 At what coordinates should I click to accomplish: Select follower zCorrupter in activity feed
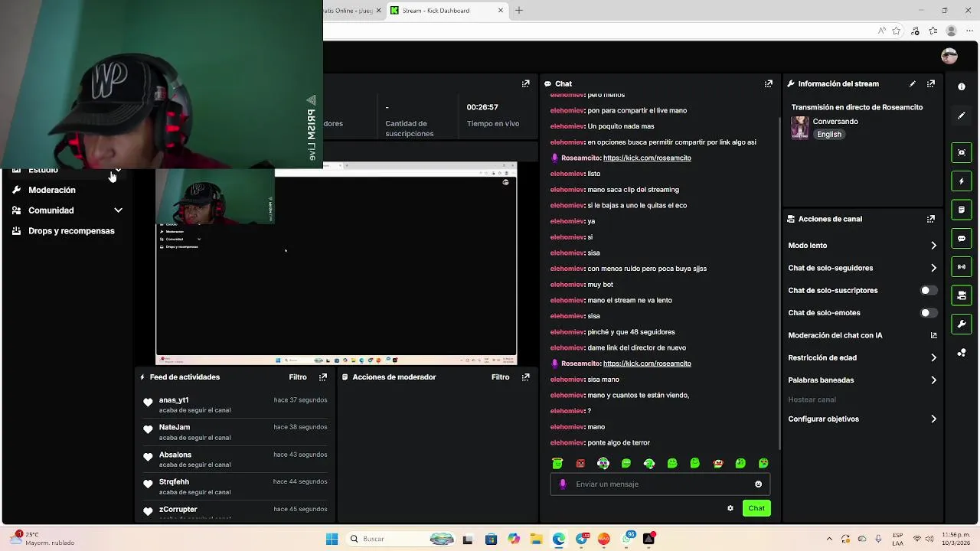178,510
